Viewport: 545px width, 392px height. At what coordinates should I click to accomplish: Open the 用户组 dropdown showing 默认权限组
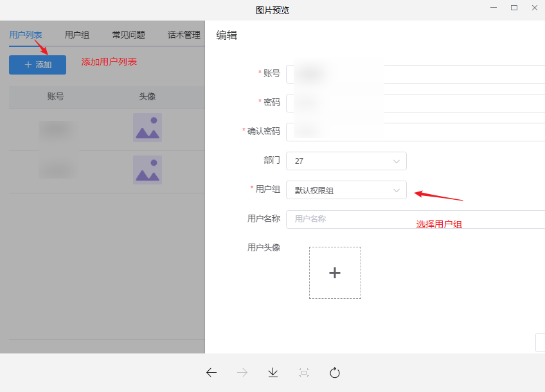pos(346,190)
